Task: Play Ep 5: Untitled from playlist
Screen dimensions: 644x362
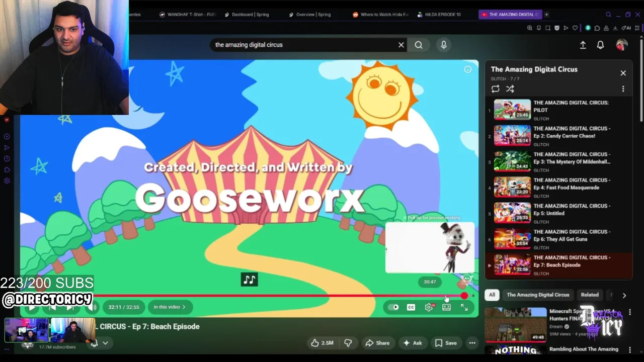Action: pyautogui.click(x=558, y=213)
